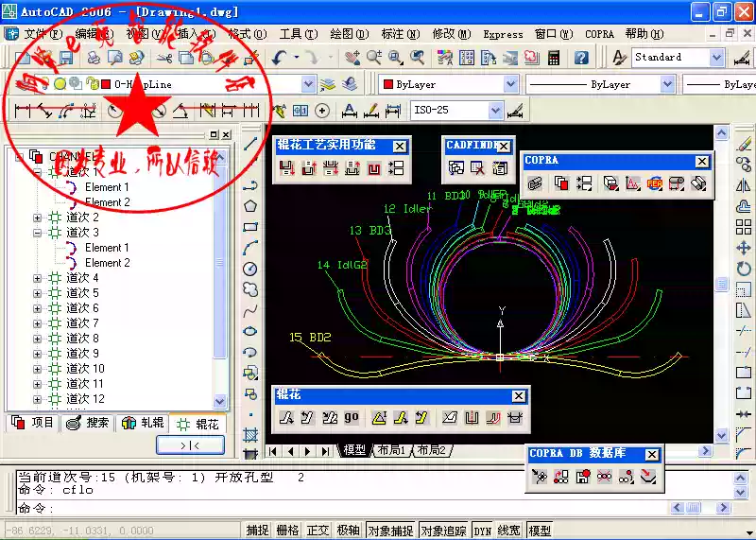756x540 pixels.
Task: Select the polygon draw tool
Action: tap(250, 206)
